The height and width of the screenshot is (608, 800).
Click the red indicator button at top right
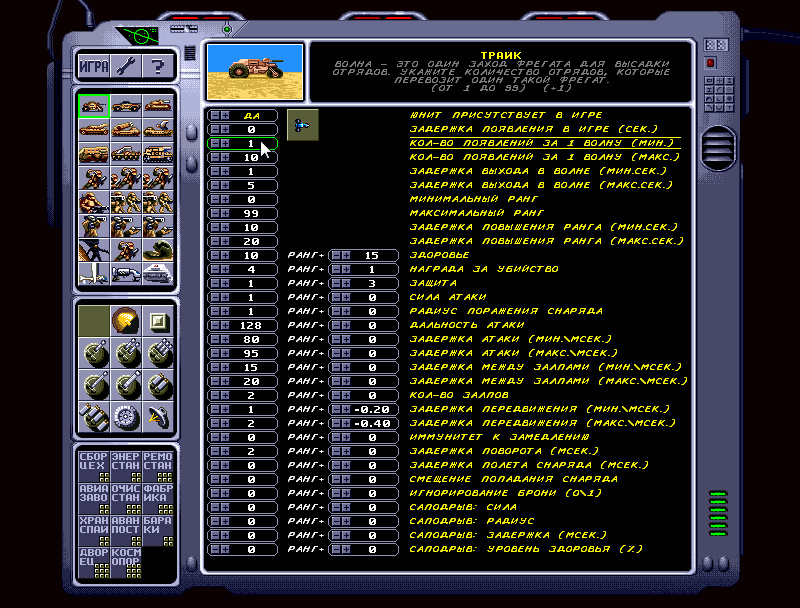[711, 63]
